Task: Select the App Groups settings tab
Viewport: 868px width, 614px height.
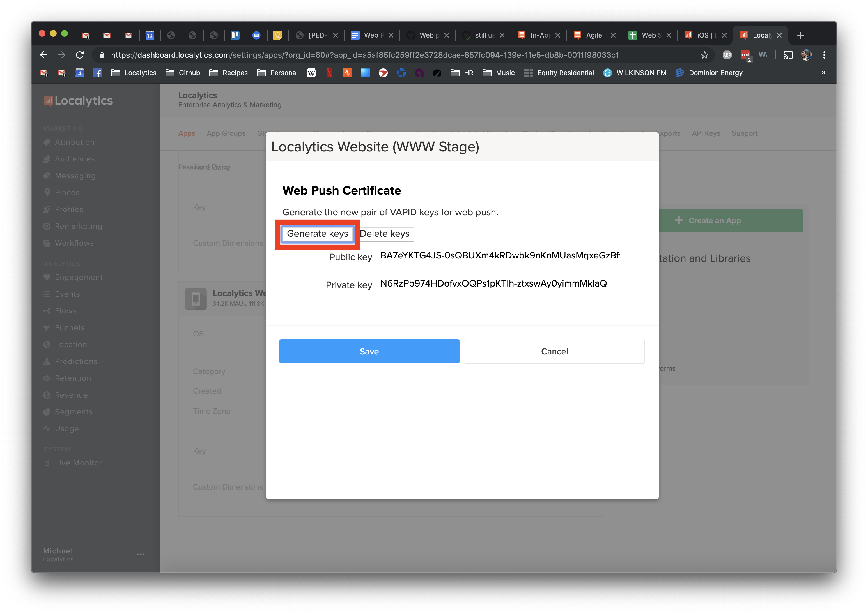Action: coord(226,133)
